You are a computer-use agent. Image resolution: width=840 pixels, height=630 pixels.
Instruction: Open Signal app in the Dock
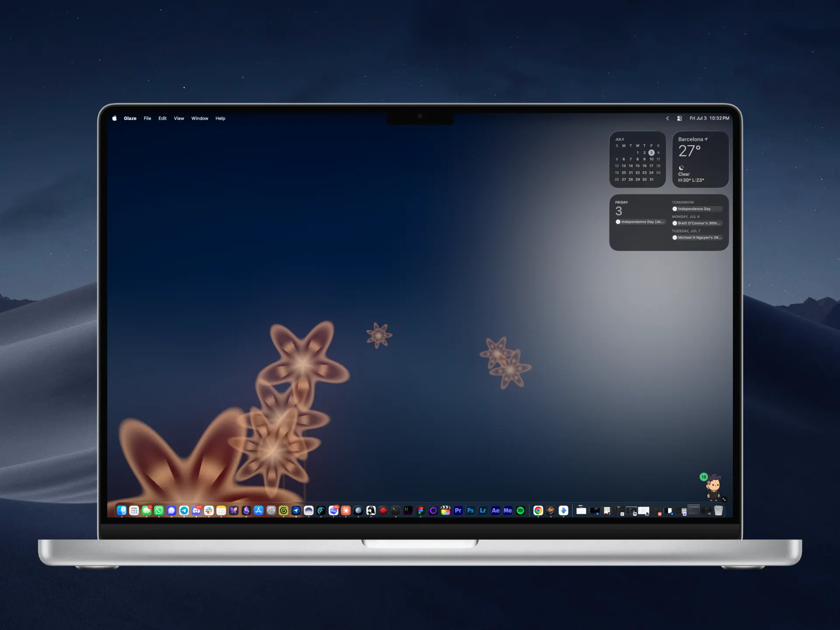[x=171, y=511]
